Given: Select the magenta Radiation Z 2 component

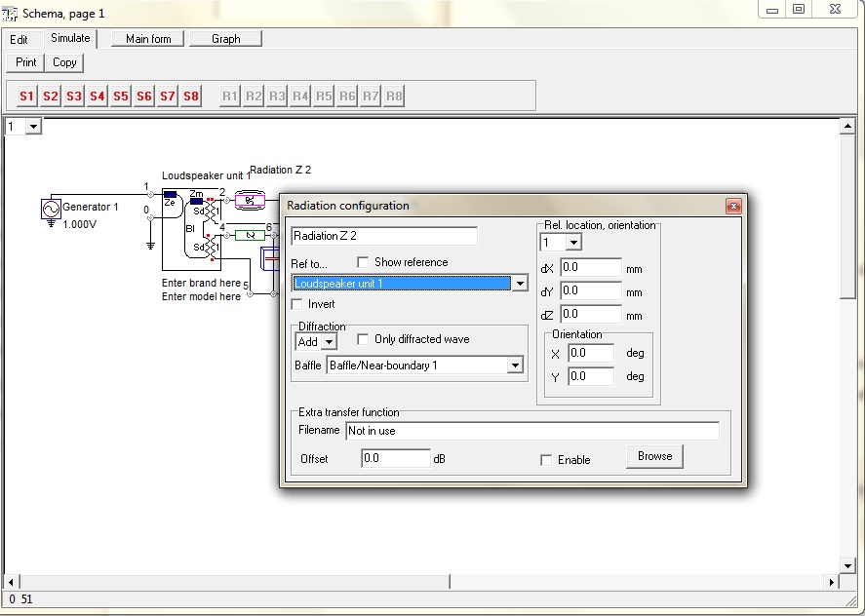Looking at the screenshot, I should click(250, 200).
